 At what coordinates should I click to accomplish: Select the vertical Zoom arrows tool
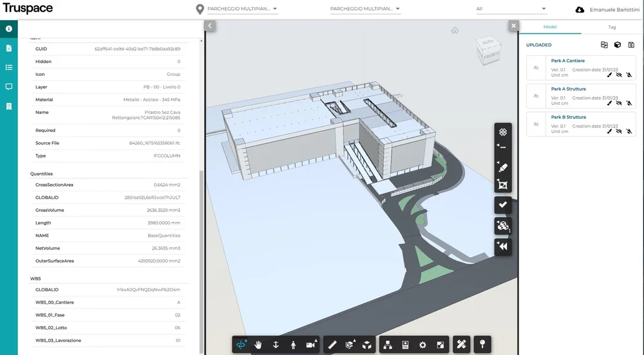[276, 345]
